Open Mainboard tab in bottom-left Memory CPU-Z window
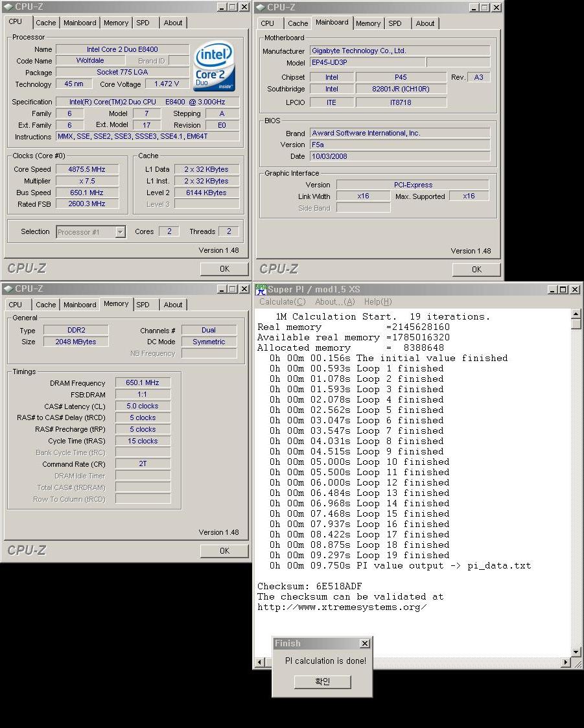The height and width of the screenshot is (728, 584). 80,305
